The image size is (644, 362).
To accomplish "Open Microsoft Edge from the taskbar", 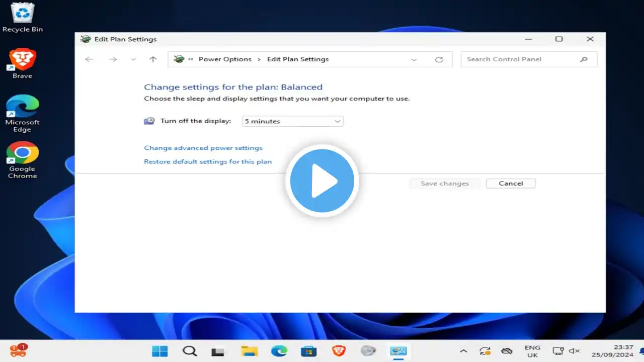I will pos(279,351).
